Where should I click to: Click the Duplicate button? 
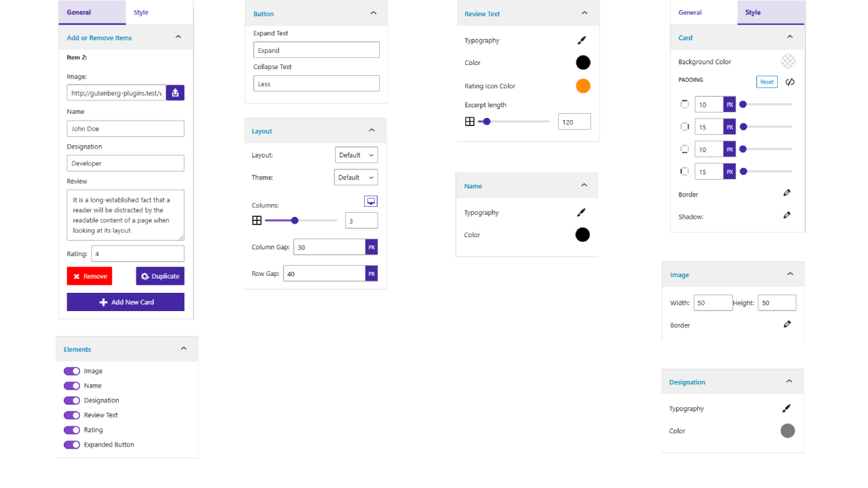pyautogui.click(x=160, y=276)
